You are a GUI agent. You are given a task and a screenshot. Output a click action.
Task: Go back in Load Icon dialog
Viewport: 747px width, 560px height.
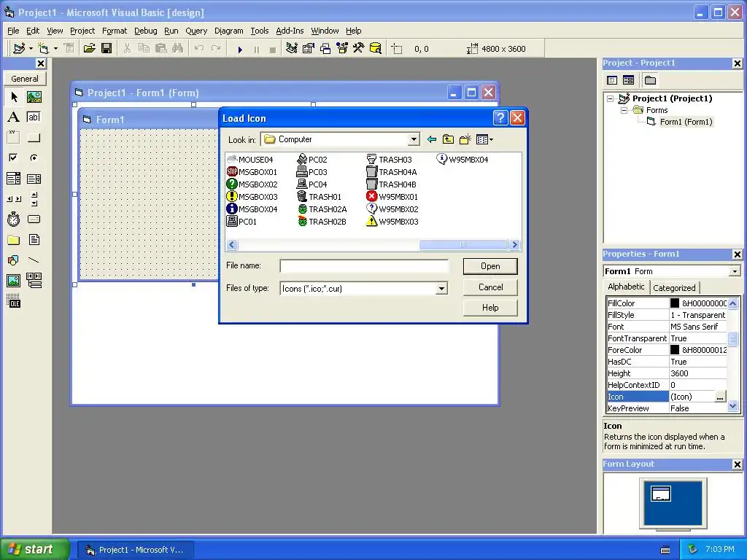tap(432, 139)
